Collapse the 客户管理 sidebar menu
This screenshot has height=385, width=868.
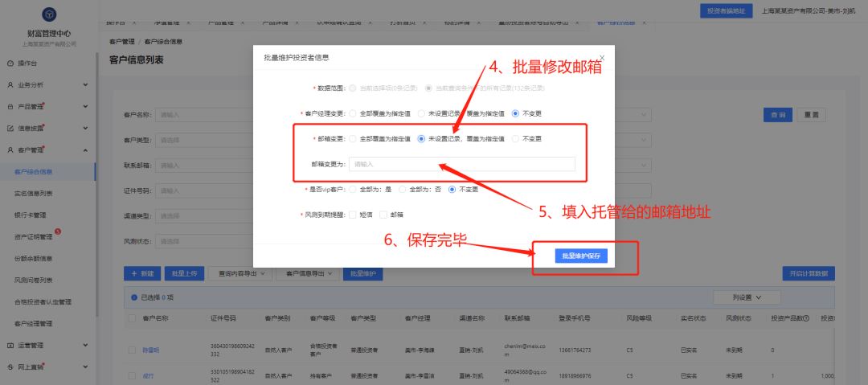(85, 149)
